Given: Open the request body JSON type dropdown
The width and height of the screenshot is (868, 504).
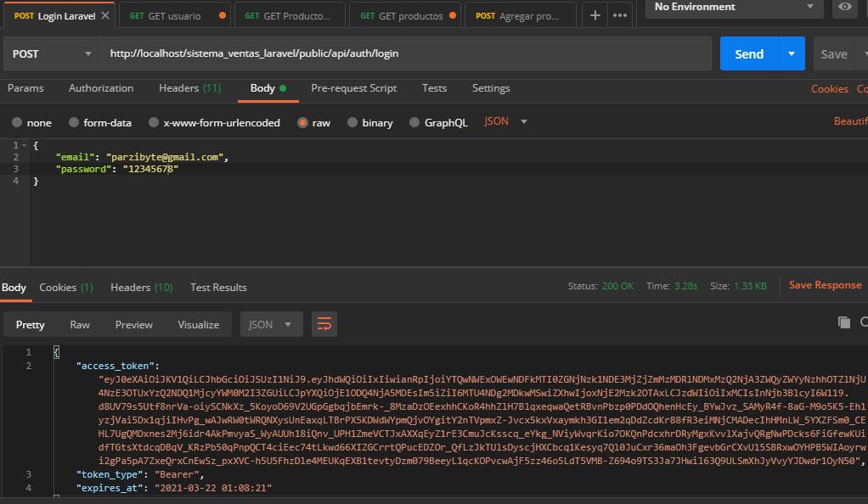Looking at the screenshot, I should tap(505, 121).
